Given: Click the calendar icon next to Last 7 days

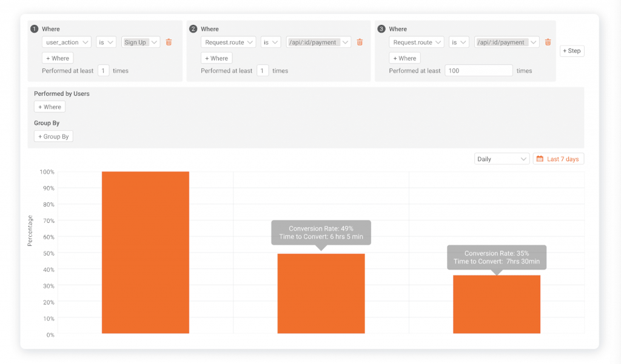Looking at the screenshot, I should tap(539, 158).
